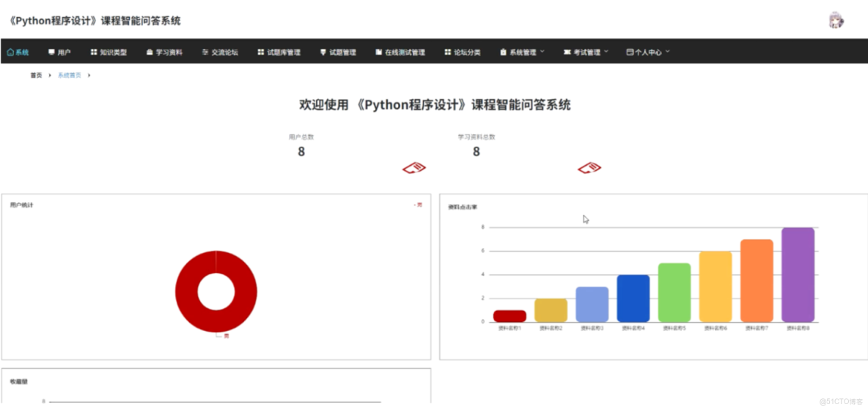Click the window icon beside 个人中心
Viewport: 868px width, 410px height.
coord(630,53)
